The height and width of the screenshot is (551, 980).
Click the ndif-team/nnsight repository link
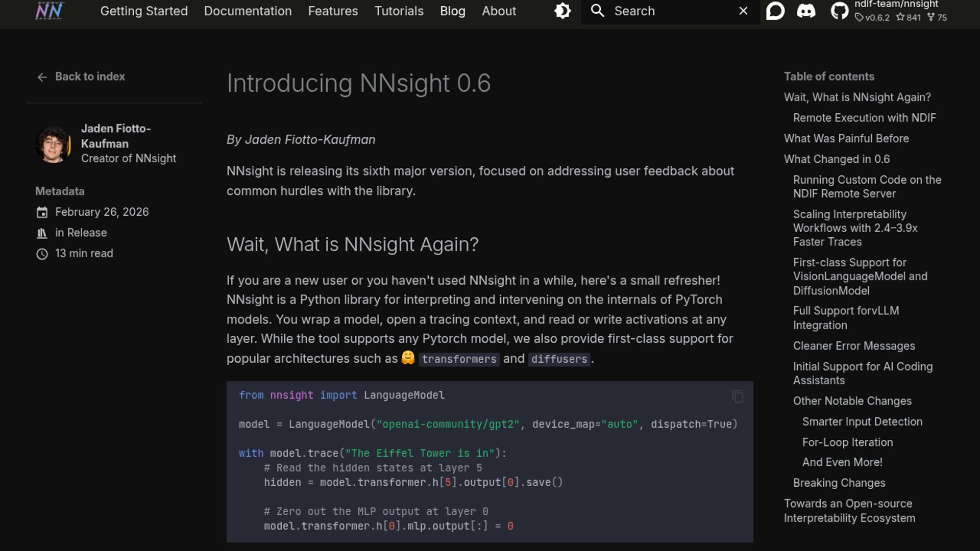pyautogui.click(x=896, y=5)
